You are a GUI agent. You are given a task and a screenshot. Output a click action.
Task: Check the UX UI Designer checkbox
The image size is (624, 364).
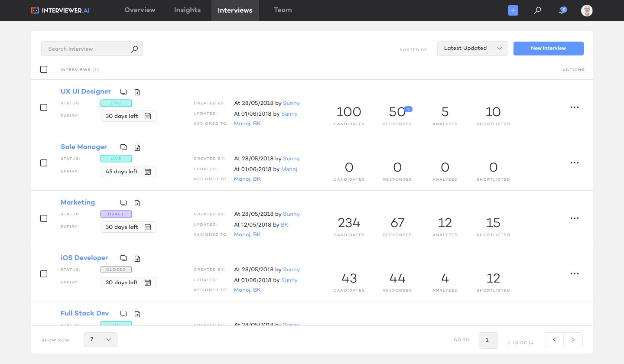point(44,107)
